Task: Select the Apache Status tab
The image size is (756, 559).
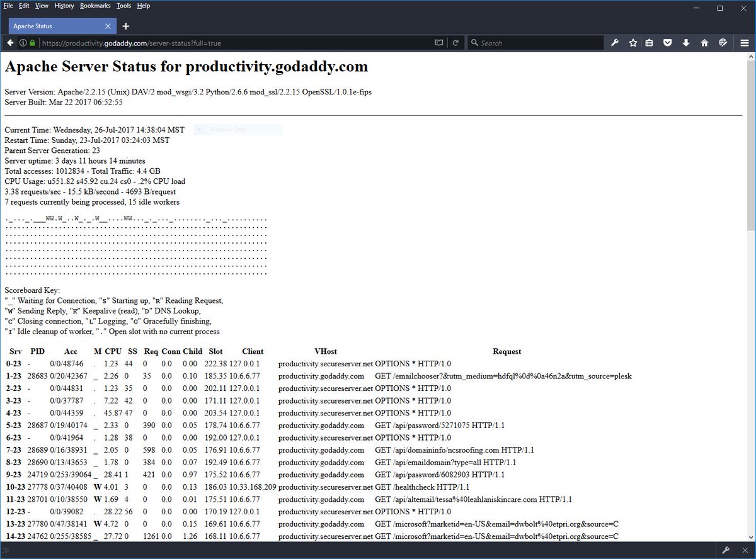Action: (62, 26)
